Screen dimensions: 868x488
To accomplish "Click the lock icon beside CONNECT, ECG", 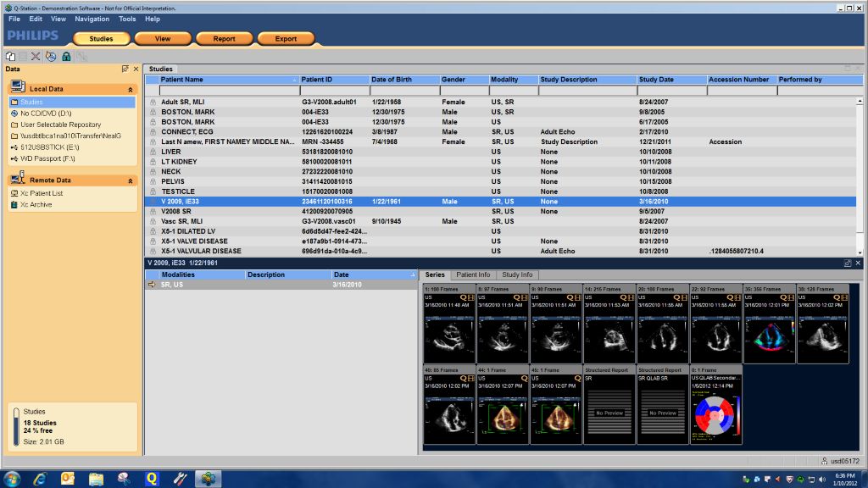I will tap(153, 131).
